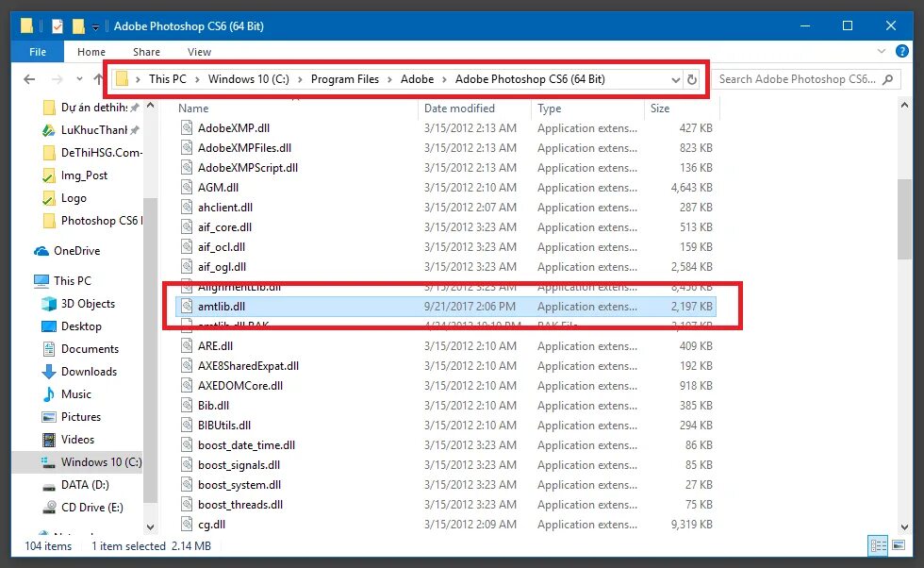Open LuKhucThanh pinned item in sidebar
924x568 pixels.
pyautogui.click(x=92, y=130)
